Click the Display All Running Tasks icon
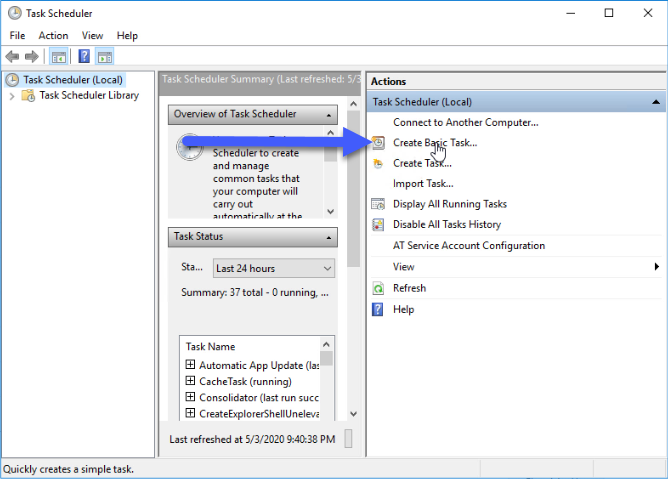Image resolution: width=668 pixels, height=479 pixels. [378, 204]
